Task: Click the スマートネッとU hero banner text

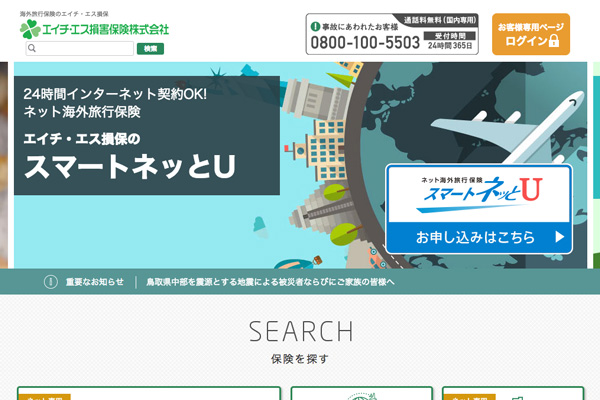Action: 130,167
